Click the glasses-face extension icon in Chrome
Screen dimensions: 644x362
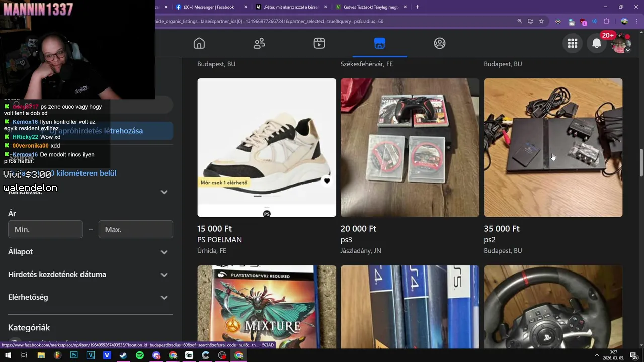pyautogui.click(x=558, y=21)
